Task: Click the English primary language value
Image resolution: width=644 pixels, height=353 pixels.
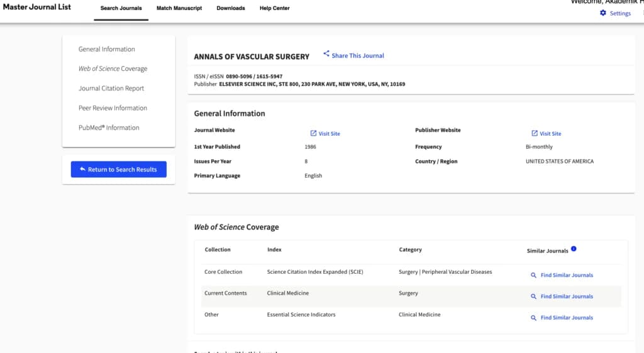Action: [x=313, y=175]
